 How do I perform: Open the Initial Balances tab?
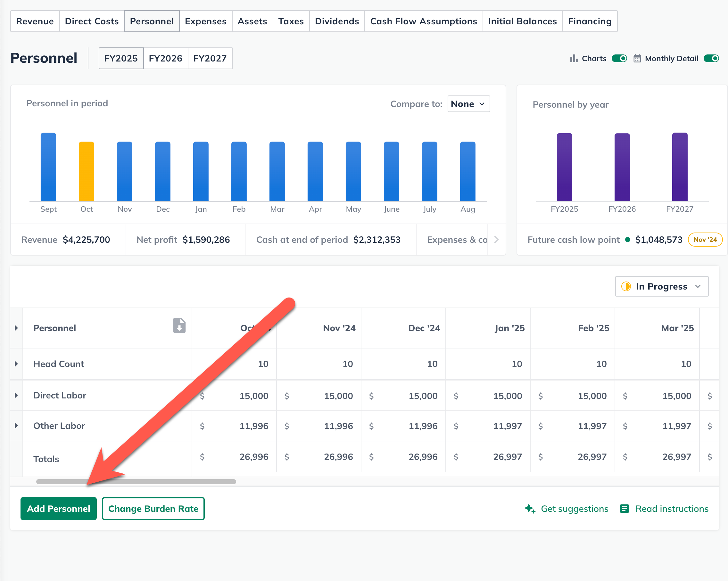point(522,21)
